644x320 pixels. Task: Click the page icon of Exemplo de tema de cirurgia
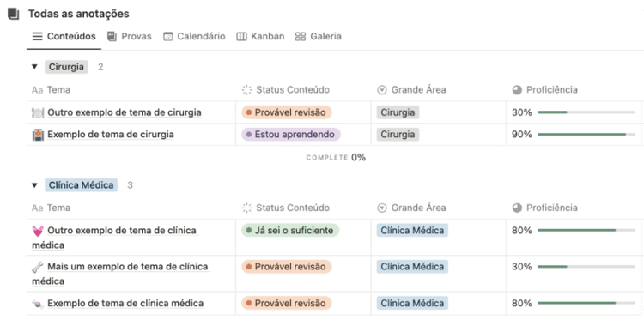pyautogui.click(x=38, y=135)
